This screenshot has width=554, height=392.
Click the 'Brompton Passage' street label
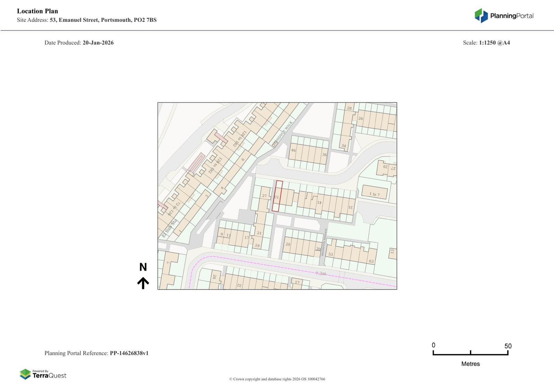[324, 242]
